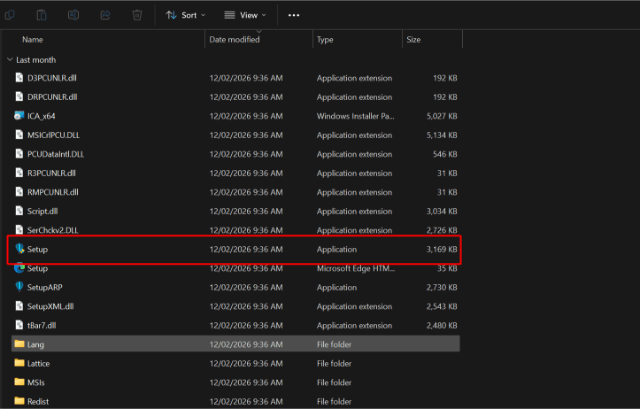Click the Lang folder icon

click(x=19, y=344)
